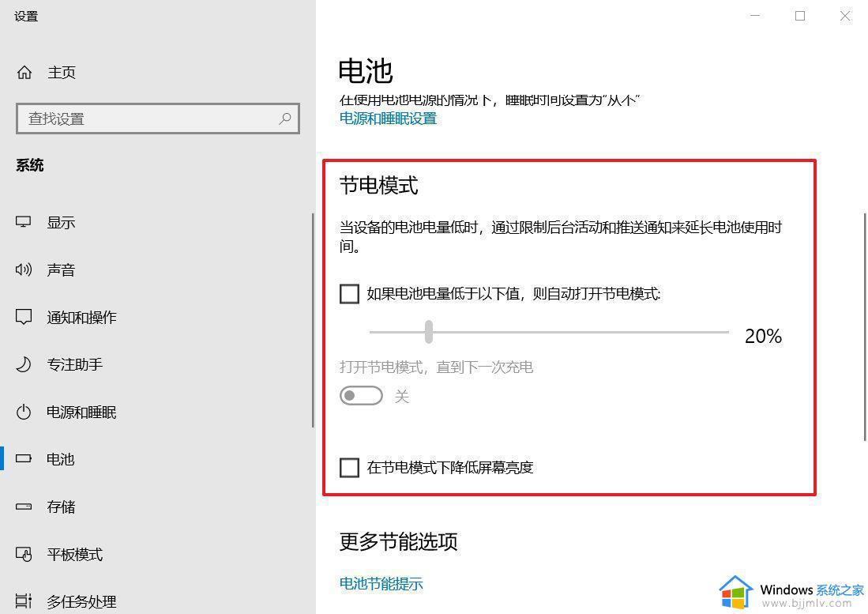Click the Multitasking (多任务处理) icon

click(23, 601)
